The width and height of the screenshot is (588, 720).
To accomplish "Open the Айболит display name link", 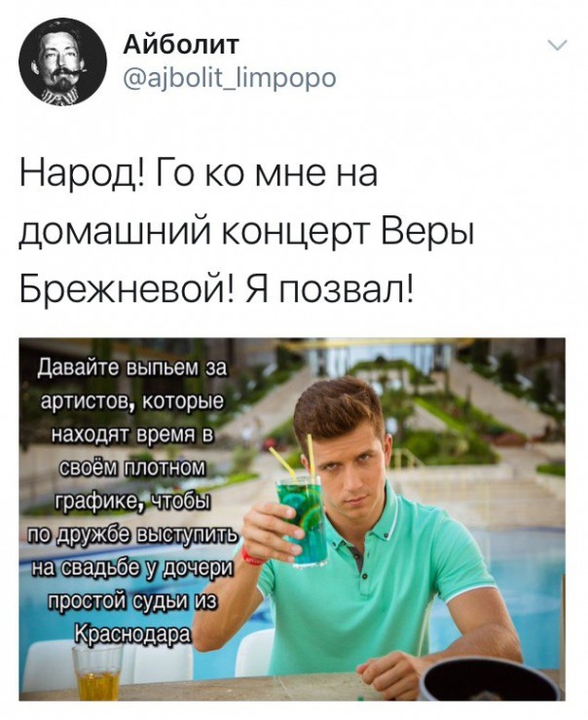I will pos(181,45).
